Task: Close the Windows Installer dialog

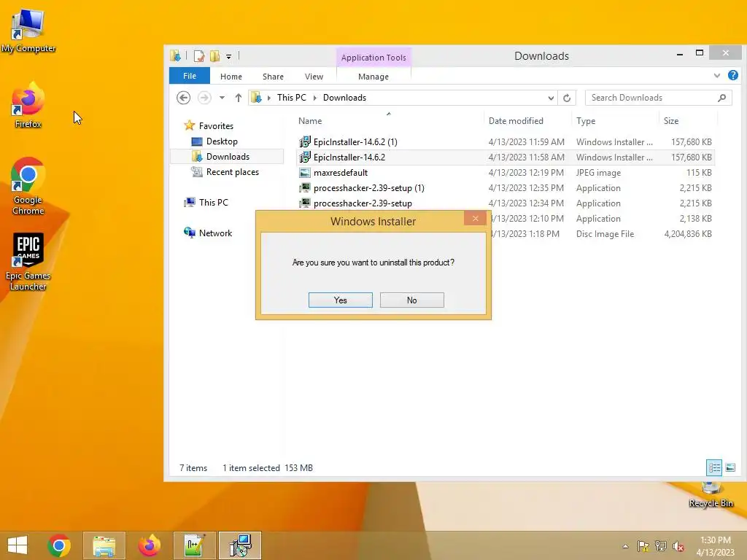Action: (475, 219)
